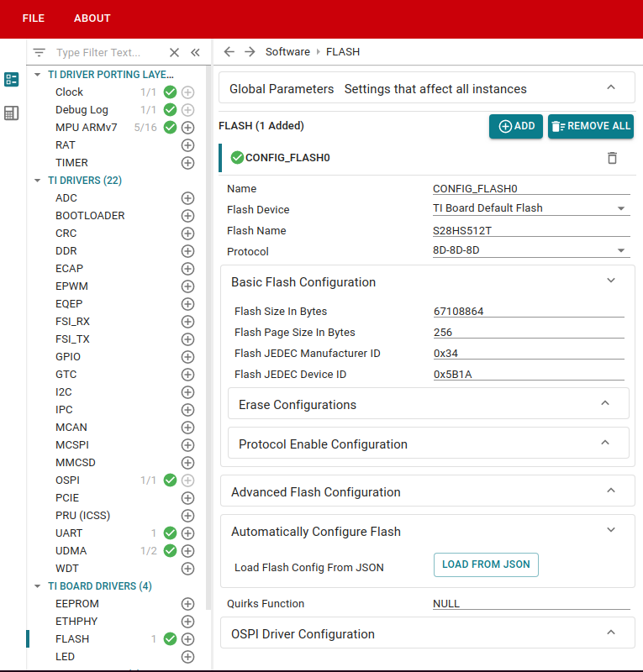This screenshot has width=643, height=672.
Task: Delete CONFIG_FLASH0 using the trash icon
Action: point(612,158)
